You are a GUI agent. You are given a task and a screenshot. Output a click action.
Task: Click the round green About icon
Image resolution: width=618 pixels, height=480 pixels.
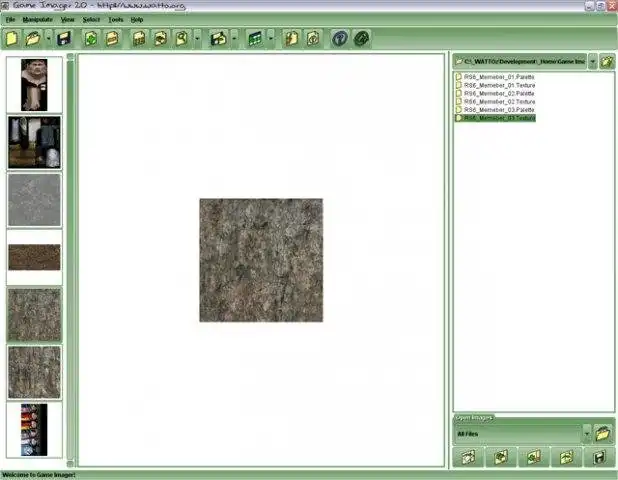click(x=361, y=38)
